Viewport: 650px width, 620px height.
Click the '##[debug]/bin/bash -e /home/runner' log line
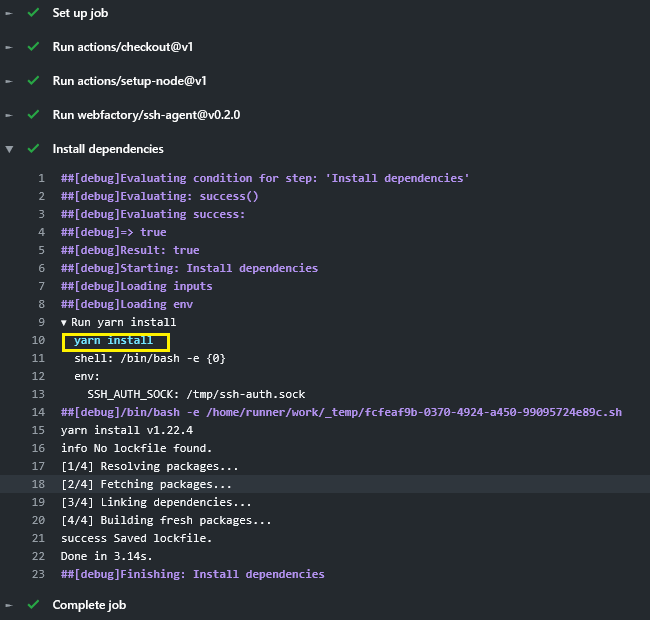click(342, 412)
